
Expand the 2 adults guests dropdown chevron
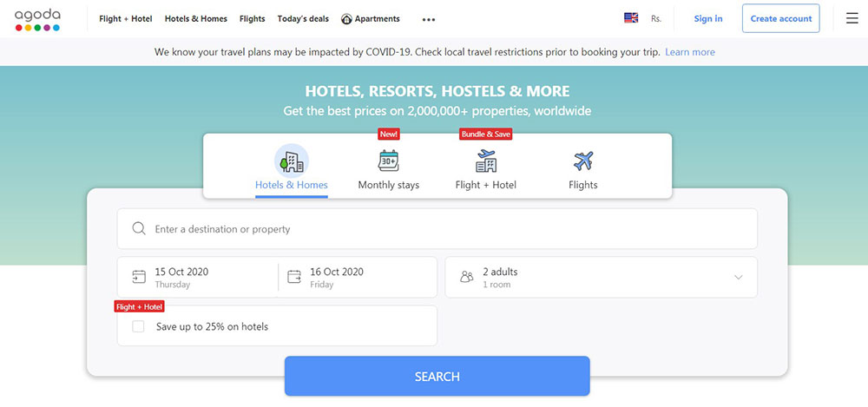tap(738, 278)
